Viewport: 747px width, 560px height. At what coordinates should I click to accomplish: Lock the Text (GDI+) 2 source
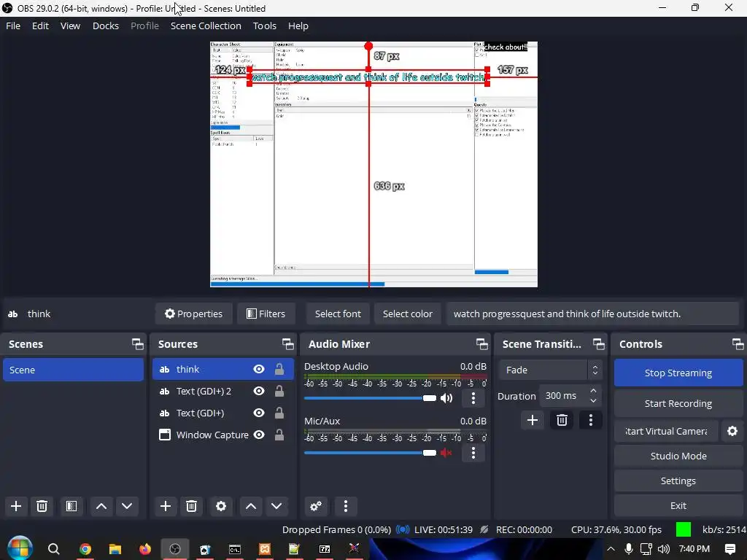(x=279, y=391)
